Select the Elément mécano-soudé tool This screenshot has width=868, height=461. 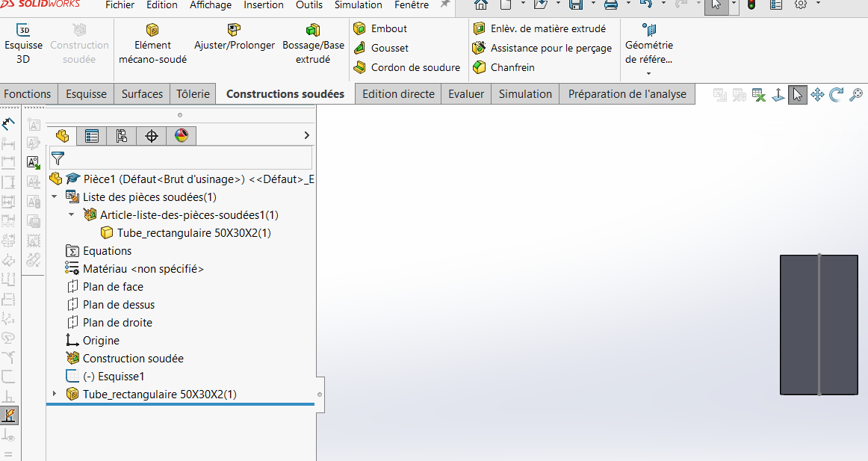pyautogui.click(x=152, y=45)
